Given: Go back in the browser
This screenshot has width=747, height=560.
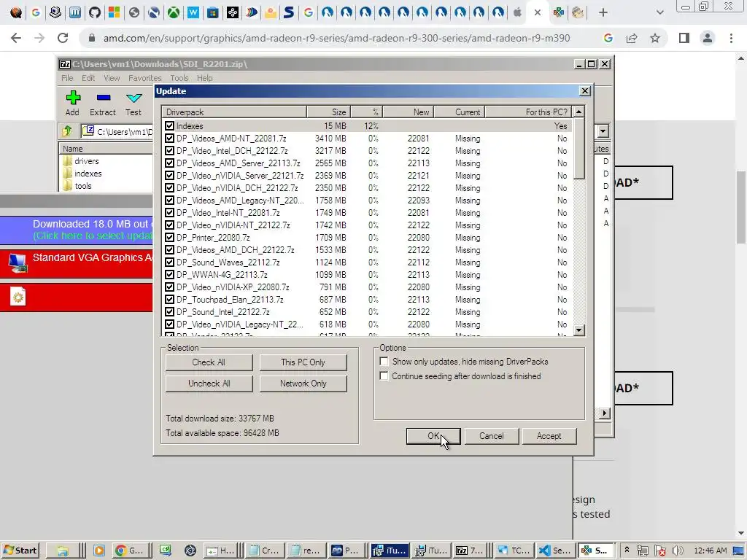Looking at the screenshot, I should pyautogui.click(x=16, y=38).
